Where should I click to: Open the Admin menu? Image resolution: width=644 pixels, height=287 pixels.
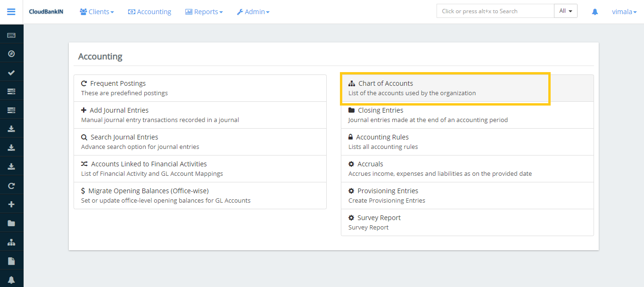pos(253,11)
